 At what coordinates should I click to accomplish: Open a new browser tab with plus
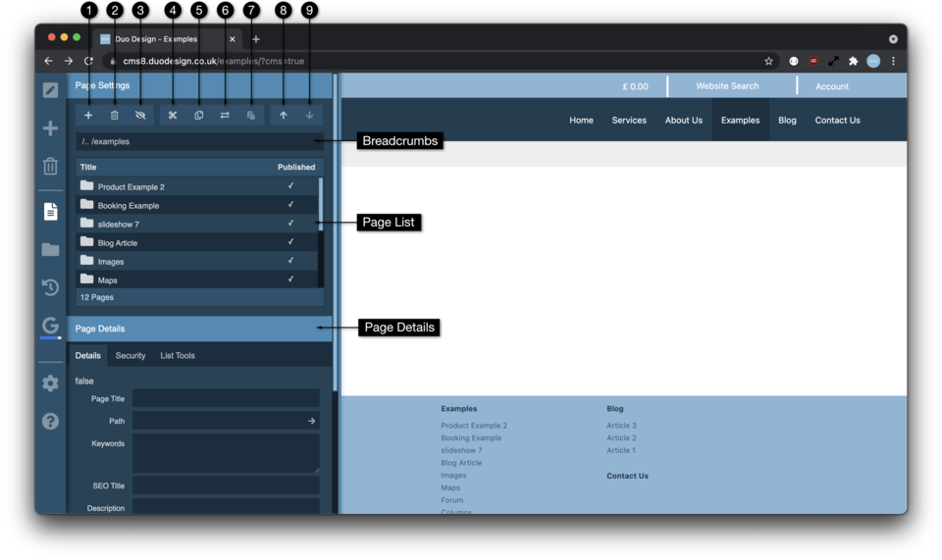[256, 39]
